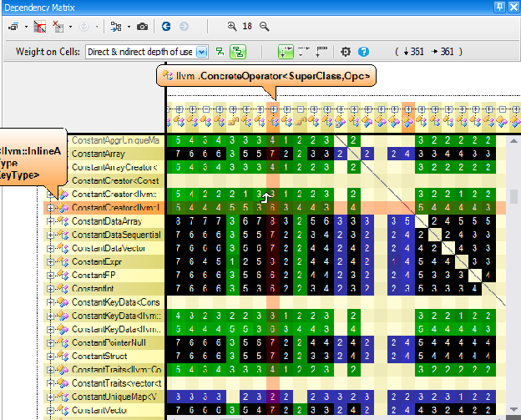The height and width of the screenshot is (420, 521).
Task: Pin the Dependency Matrix panel
Action: tap(500, 8)
